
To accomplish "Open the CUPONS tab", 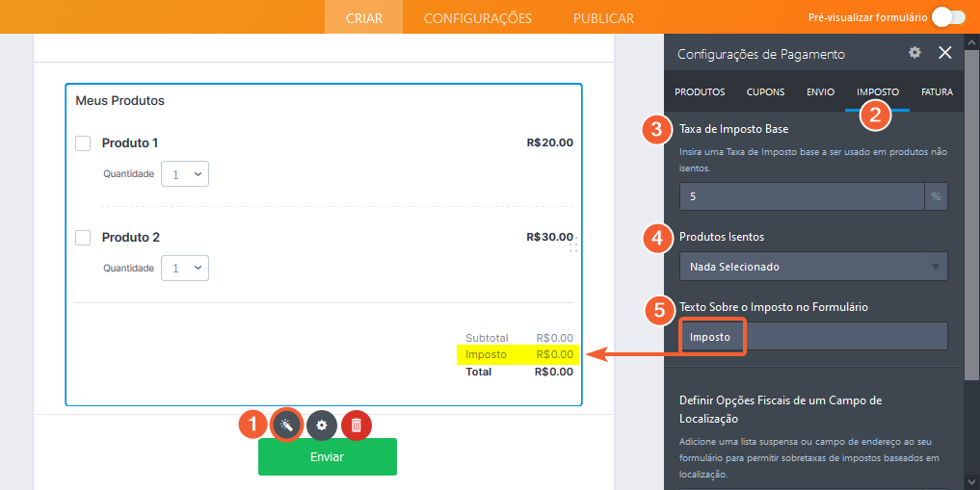I will (x=765, y=92).
